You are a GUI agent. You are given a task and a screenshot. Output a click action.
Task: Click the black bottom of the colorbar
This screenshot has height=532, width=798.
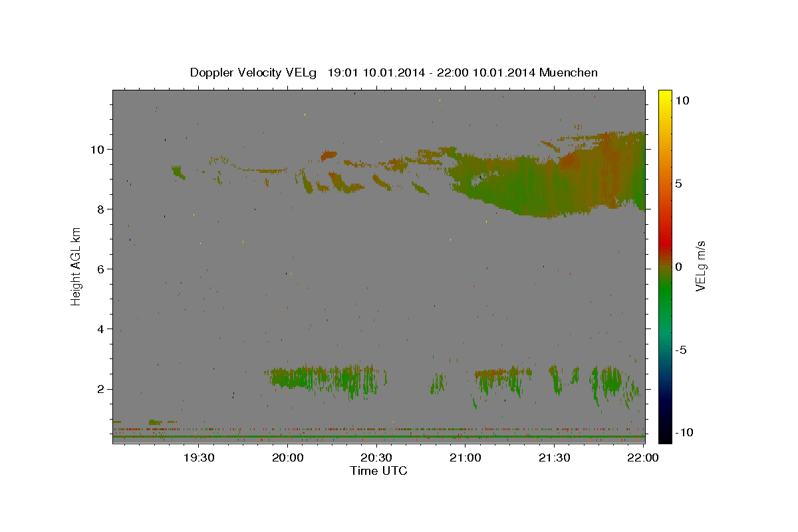(x=664, y=436)
